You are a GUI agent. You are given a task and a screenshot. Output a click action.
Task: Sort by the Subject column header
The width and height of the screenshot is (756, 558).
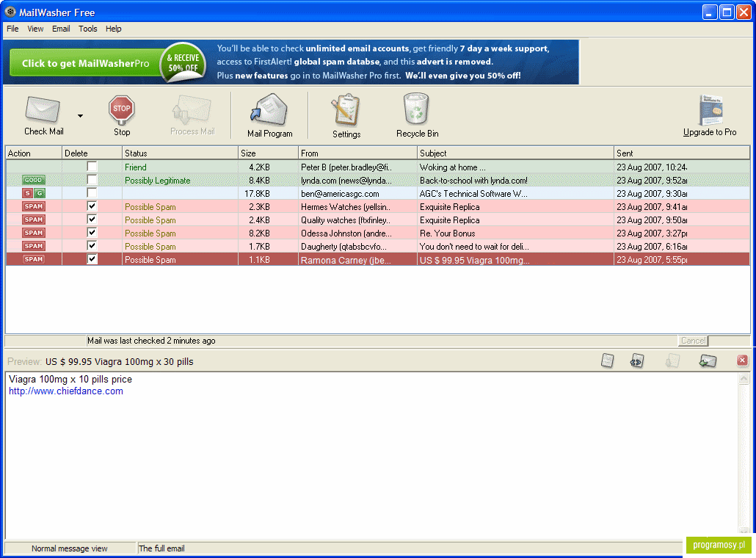pyautogui.click(x=515, y=153)
